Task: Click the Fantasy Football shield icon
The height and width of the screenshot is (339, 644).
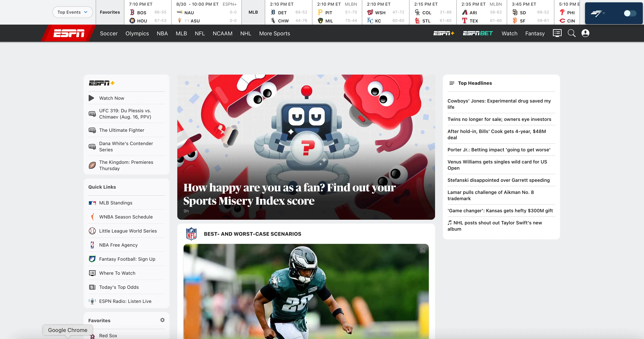Action: pyautogui.click(x=92, y=259)
